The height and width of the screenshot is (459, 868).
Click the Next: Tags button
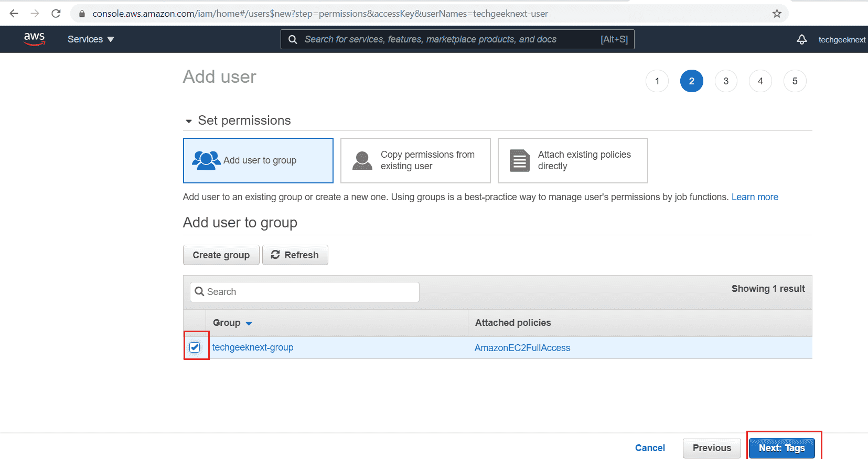(781, 448)
